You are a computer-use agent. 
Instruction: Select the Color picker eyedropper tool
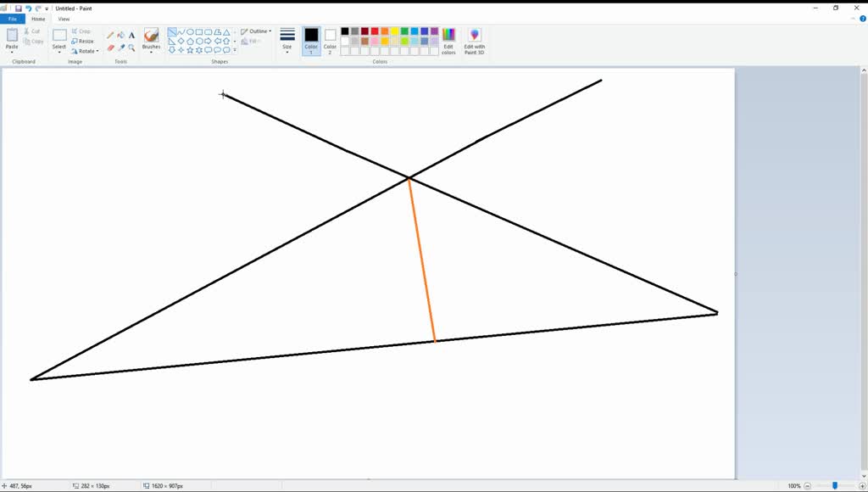(x=120, y=48)
